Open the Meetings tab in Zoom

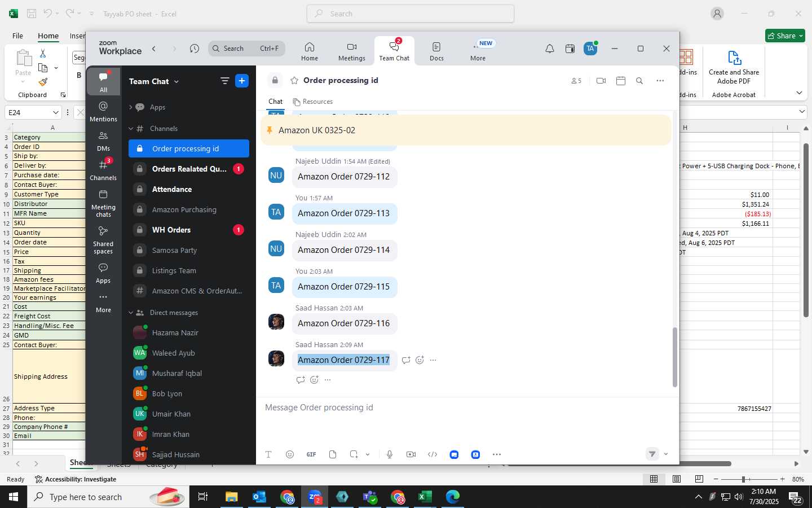coord(352,51)
